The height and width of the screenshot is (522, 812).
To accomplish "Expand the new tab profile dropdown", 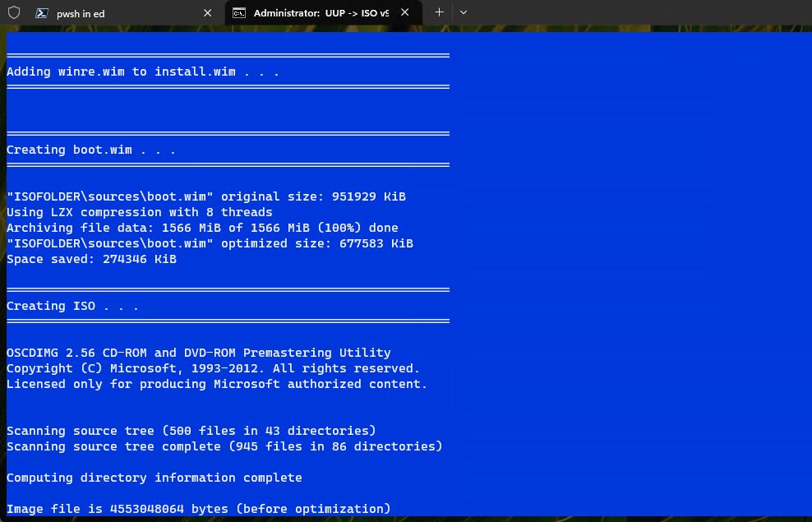I will click(x=464, y=12).
